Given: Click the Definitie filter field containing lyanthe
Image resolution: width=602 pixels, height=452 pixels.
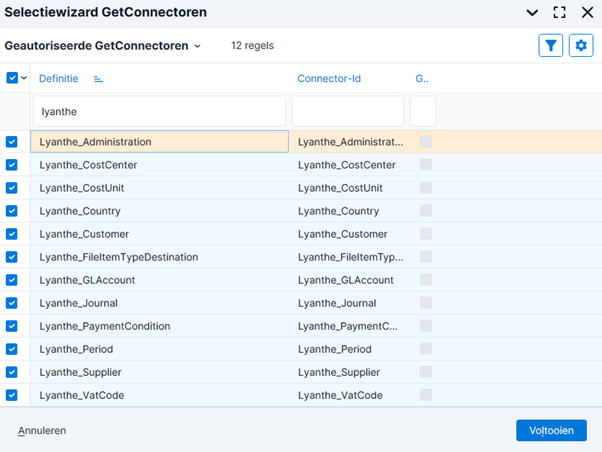Looking at the screenshot, I should click(x=160, y=111).
